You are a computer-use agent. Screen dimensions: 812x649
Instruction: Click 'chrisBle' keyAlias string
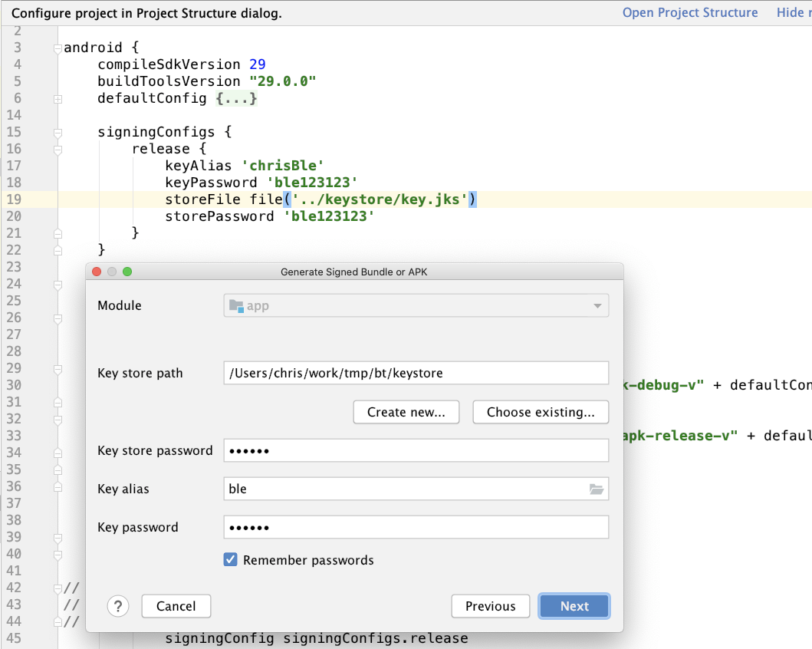pos(283,166)
